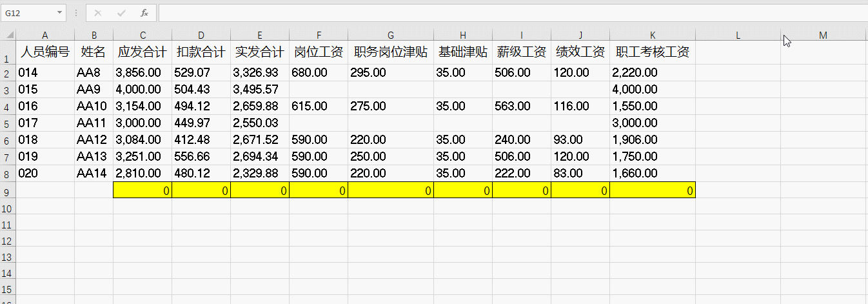Select column I header
868x304 pixels.
click(522, 35)
